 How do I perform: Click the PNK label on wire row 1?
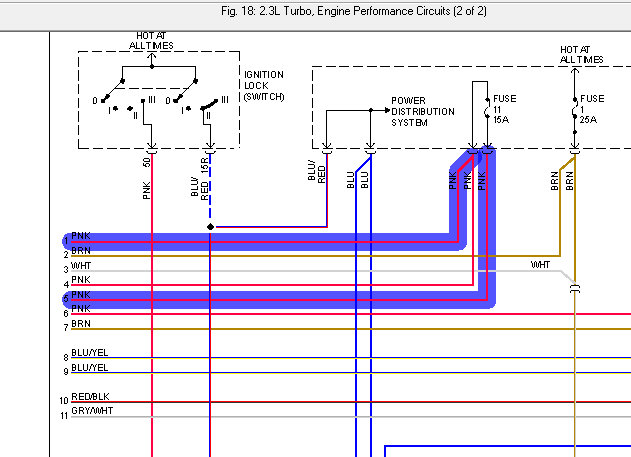(x=80, y=236)
